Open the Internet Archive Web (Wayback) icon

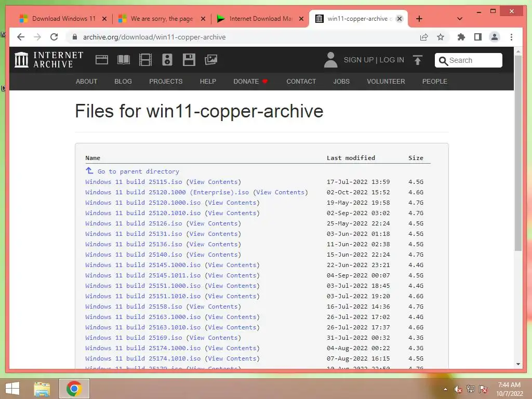coord(101,60)
